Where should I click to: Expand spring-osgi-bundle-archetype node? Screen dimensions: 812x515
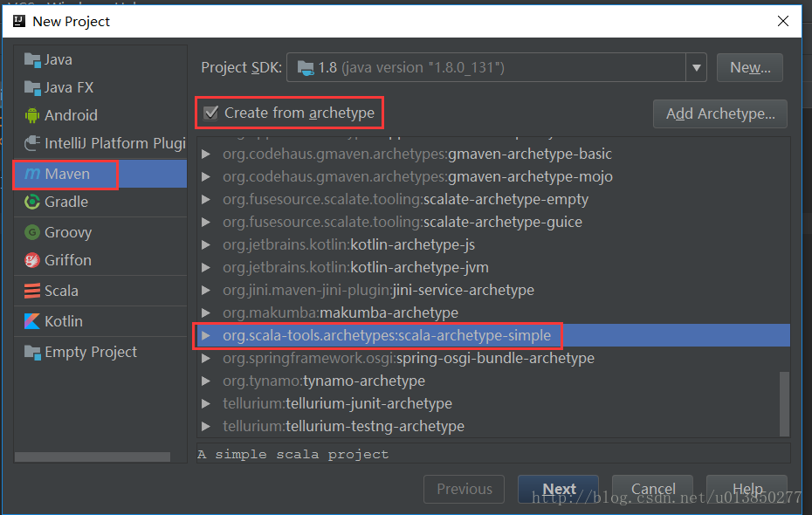pos(206,358)
